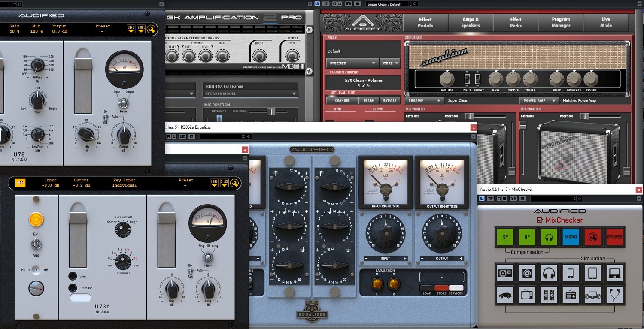Click the red BYPASS button in MixChecker
Image resolution: width=644 pixels, height=329 pixels.
click(614, 237)
